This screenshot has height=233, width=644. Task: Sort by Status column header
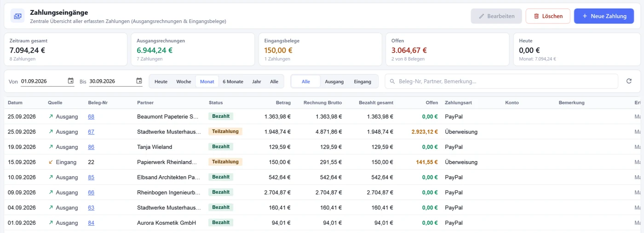pyautogui.click(x=216, y=103)
